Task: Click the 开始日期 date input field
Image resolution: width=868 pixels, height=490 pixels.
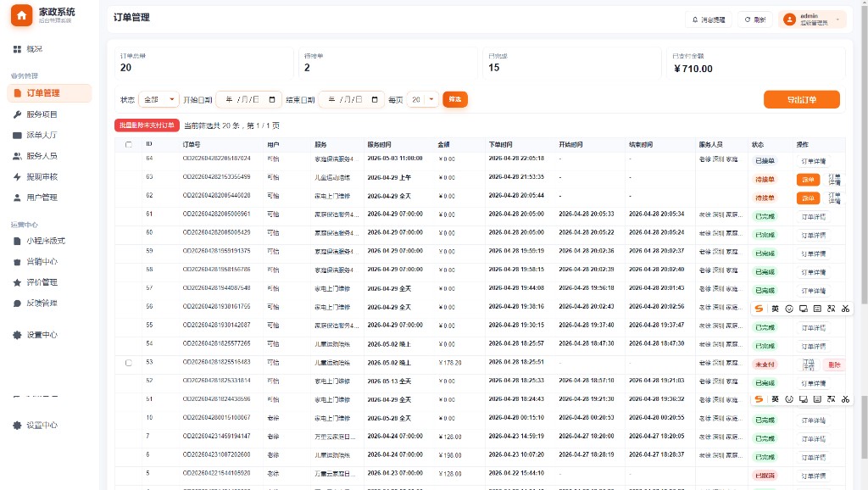Action: [x=248, y=100]
